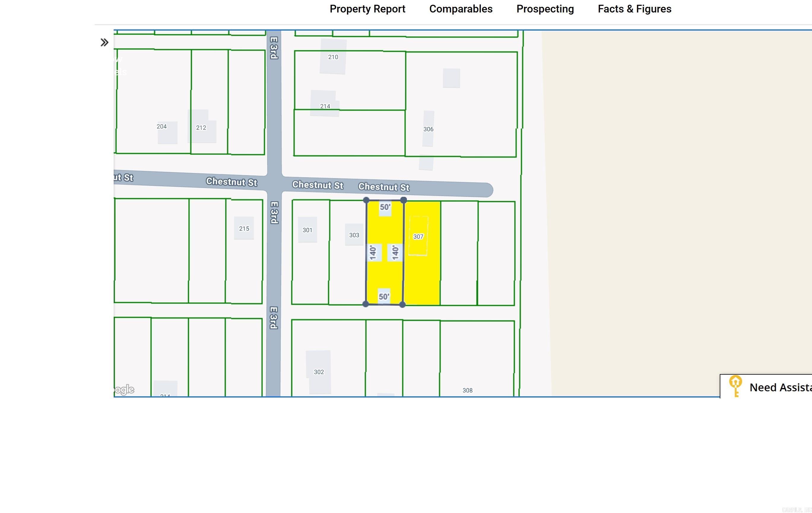Click the 140' depth dimension label
Viewport: 812px width, 513px height.
click(373, 252)
